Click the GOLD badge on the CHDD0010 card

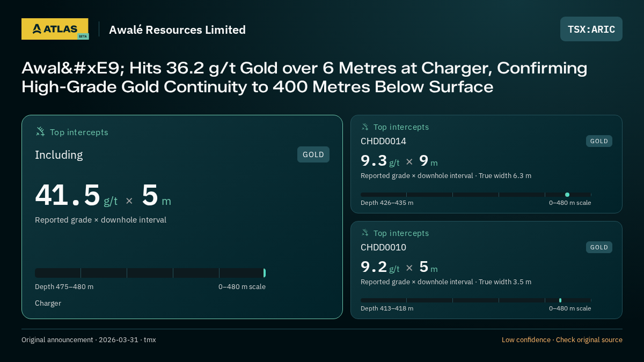point(599,247)
